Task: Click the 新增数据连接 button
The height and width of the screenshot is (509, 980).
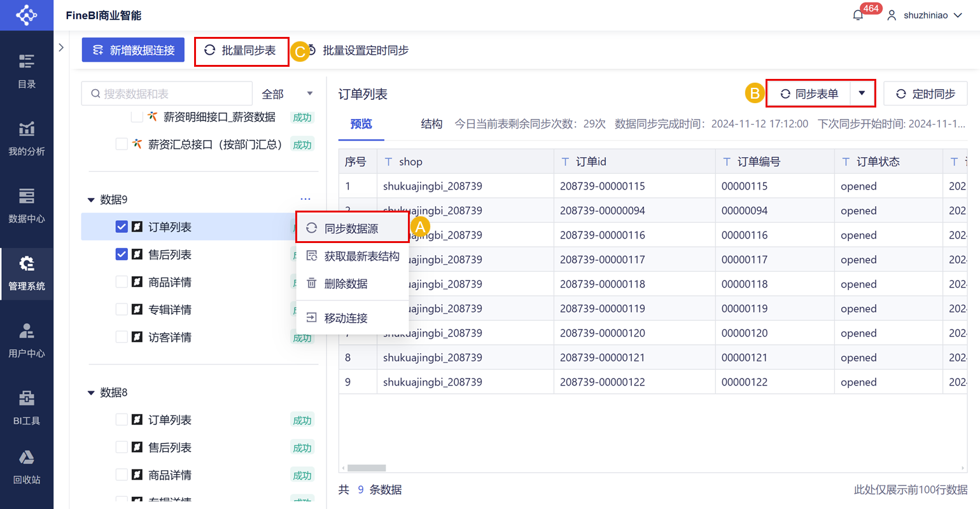Action: coord(133,50)
